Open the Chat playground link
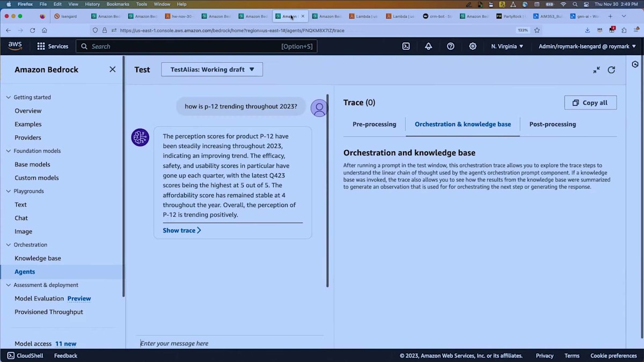The height and width of the screenshot is (362, 644). pos(21,218)
